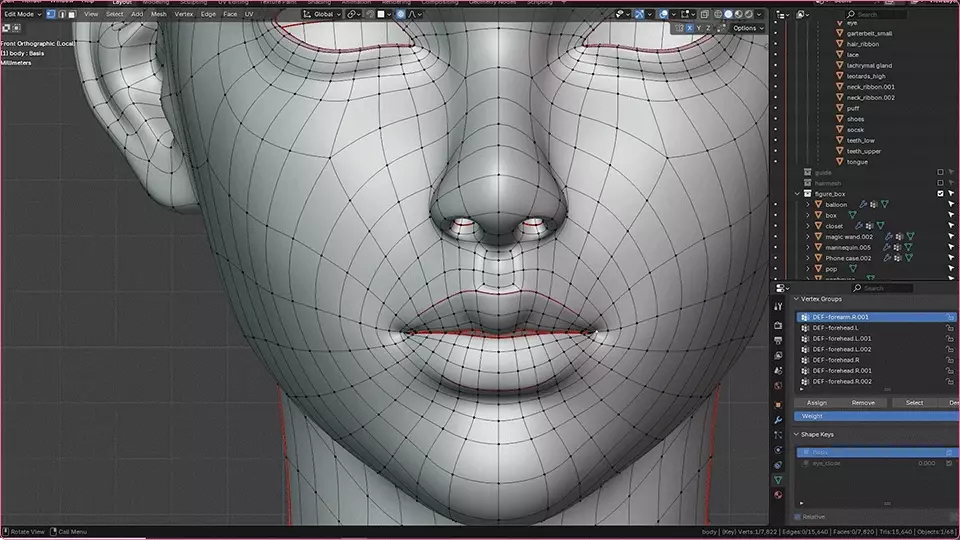
Task: Open the Edit Mode dropdown
Action: (x=23, y=14)
